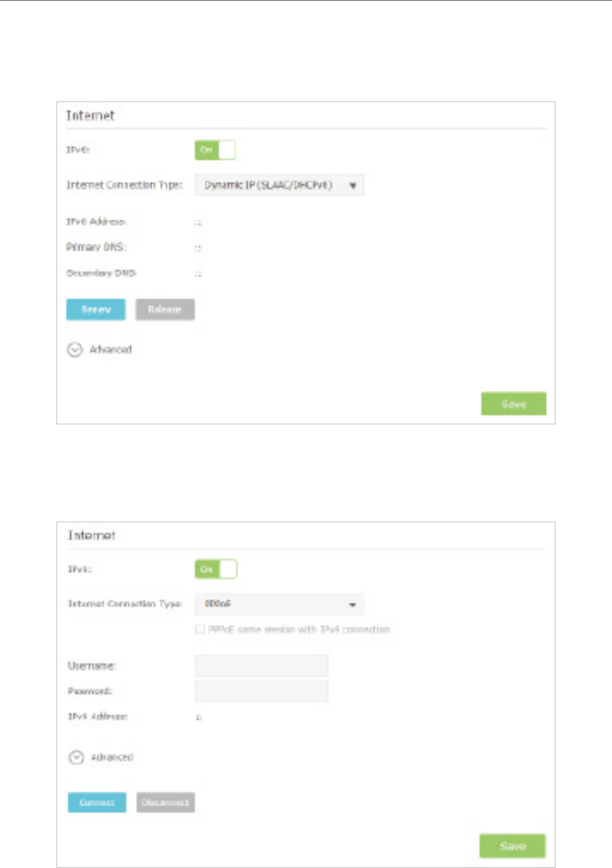Check the PPPoE same session with IPv4 checkbox
The image size is (612, 868).
point(199,629)
